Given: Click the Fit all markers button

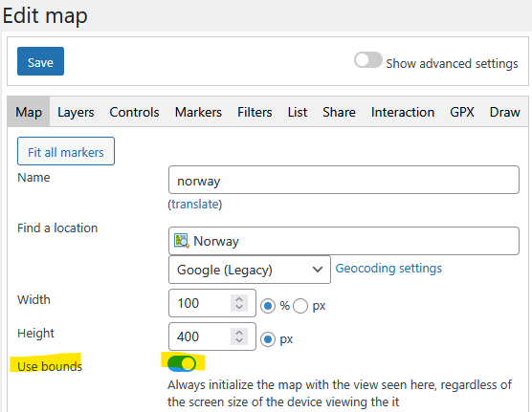Looking at the screenshot, I should click(66, 151).
